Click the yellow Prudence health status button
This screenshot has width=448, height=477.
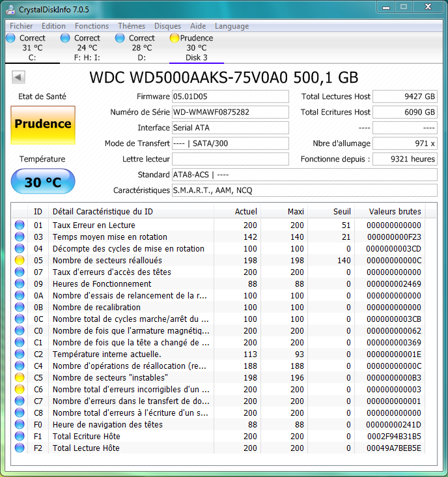[43, 124]
